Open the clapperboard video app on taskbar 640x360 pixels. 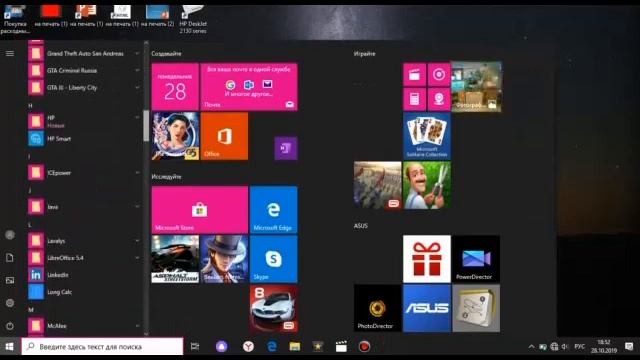(x=341, y=347)
